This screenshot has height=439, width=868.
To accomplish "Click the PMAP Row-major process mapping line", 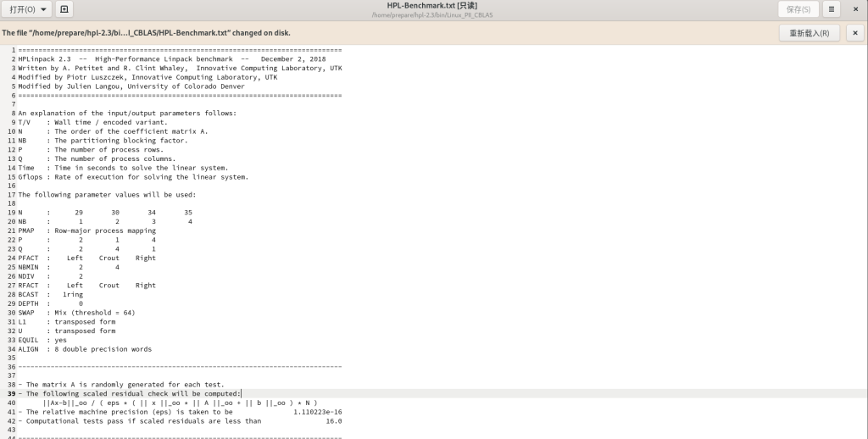I will [x=87, y=231].
